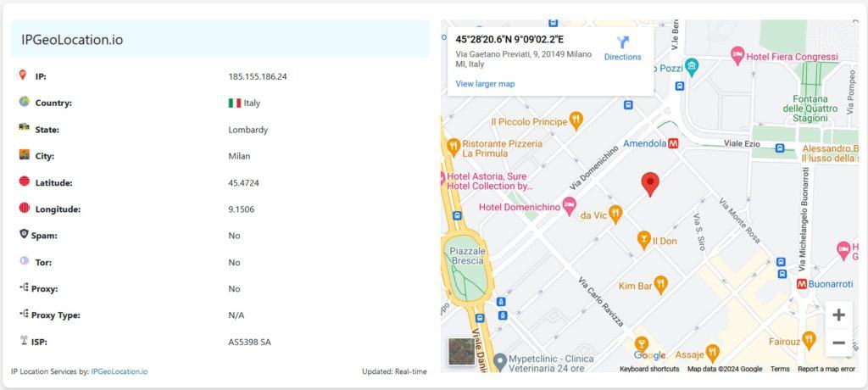Click the IPGeoLocation.io panel title
This screenshot has height=390, width=868.
(x=72, y=40)
